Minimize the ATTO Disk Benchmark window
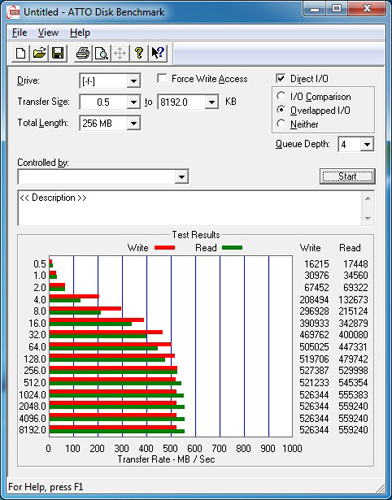 coord(314,9)
